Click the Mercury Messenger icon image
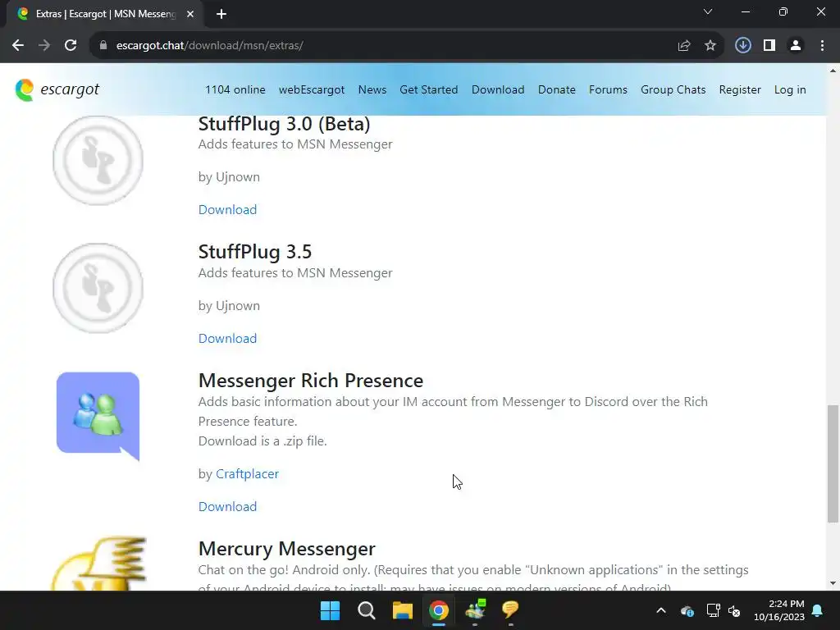The width and height of the screenshot is (840, 630). point(99,564)
